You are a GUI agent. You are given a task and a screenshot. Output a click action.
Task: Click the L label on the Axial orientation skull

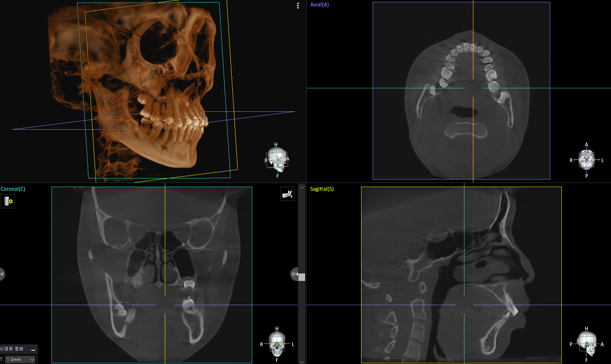[602, 160]
